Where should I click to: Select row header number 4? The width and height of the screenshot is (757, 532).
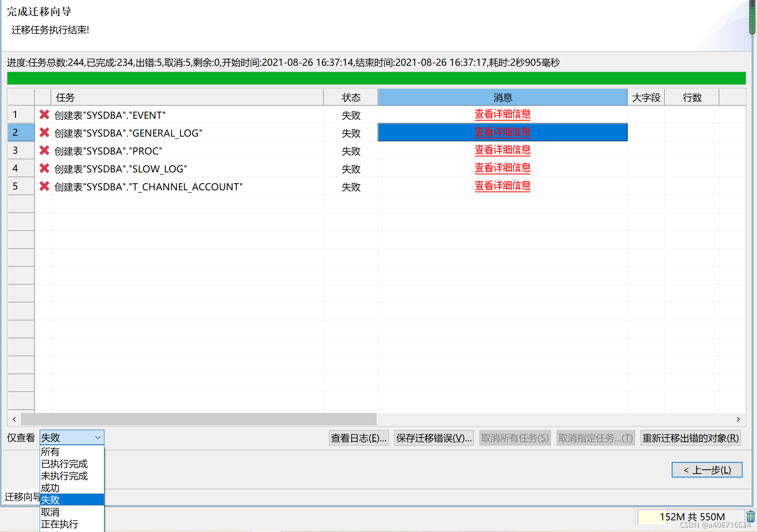click(x=21, y=168)
